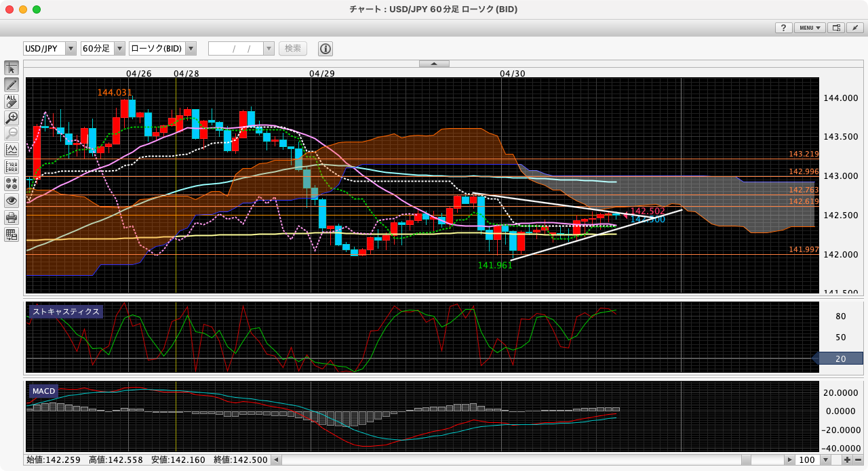Click the 144.031 high price label

(115, 93)
